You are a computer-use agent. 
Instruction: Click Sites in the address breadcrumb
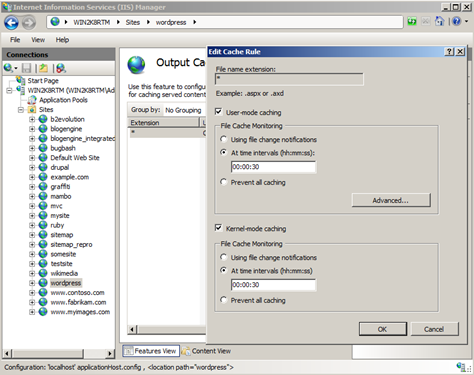click(133, 22)
